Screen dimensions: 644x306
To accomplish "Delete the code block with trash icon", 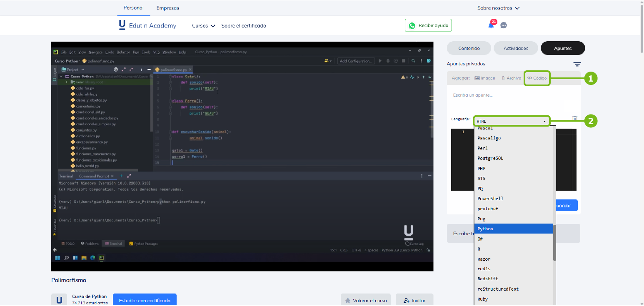I will (x=574, y=119).
